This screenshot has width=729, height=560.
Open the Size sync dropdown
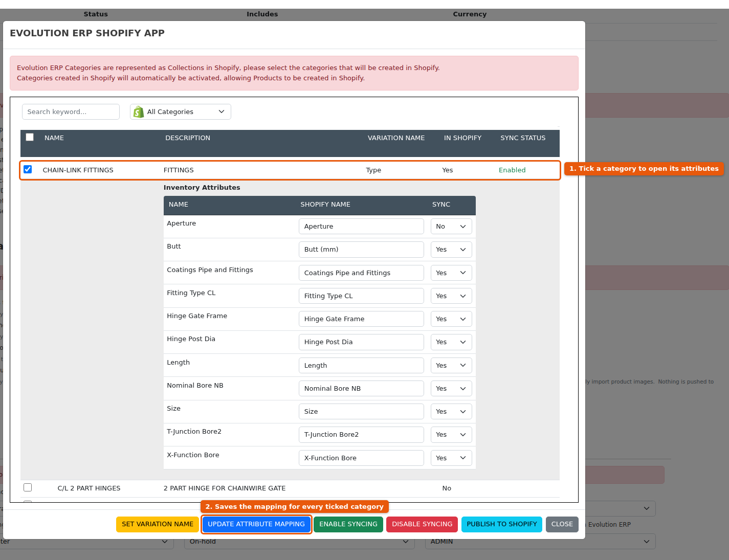tap(451, 412)
